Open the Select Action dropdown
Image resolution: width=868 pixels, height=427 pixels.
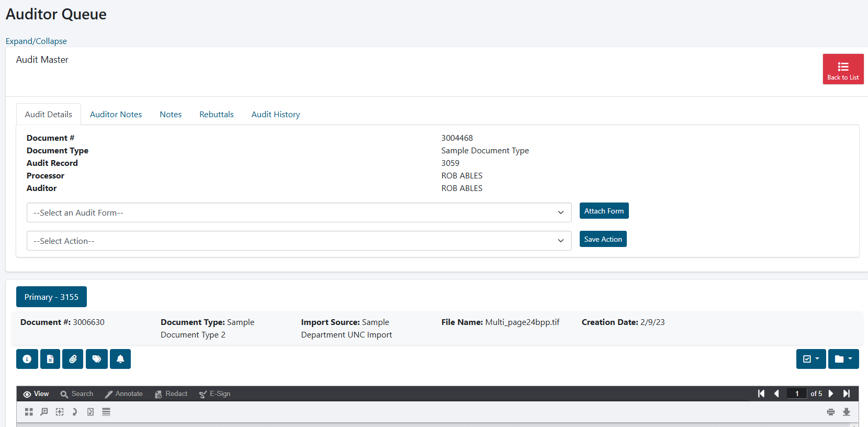(299, 241)
